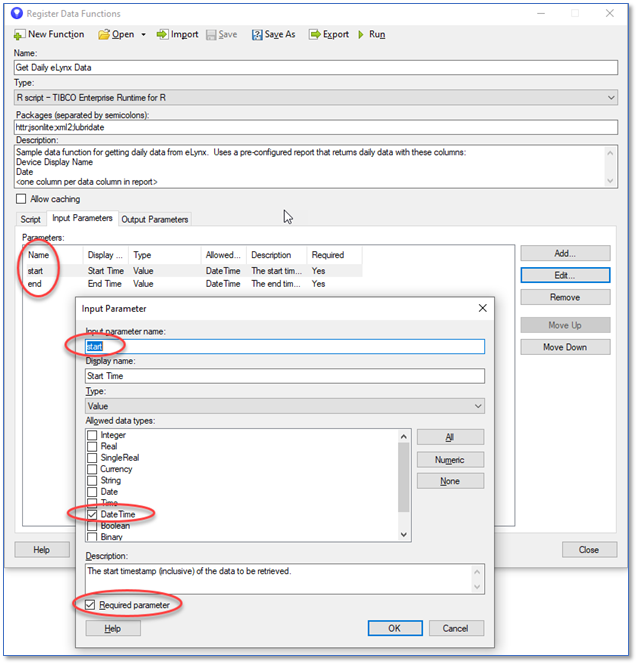The width and height of the screenshot is (638, 665).
Task: Click the Type column header
Action: click(x=165, y=255)
